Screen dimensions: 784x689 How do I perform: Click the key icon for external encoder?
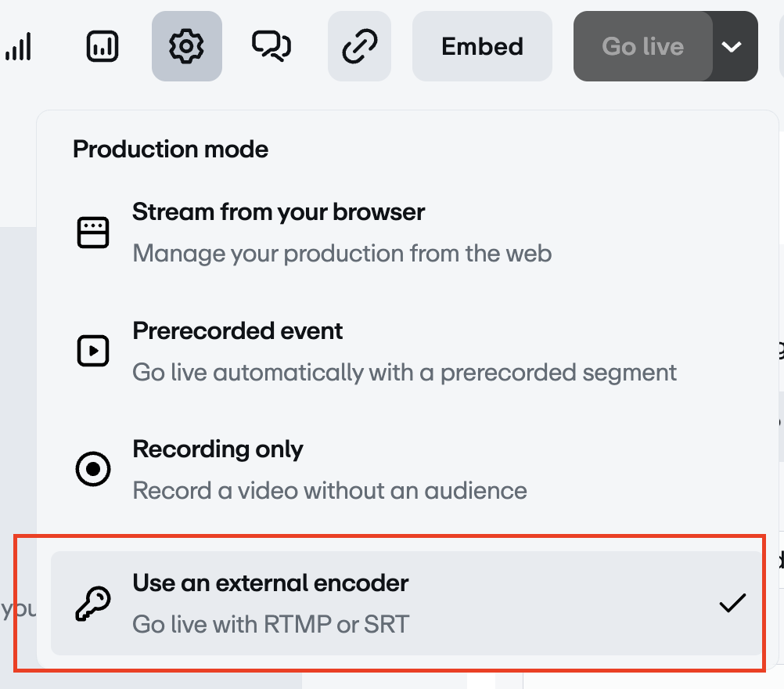click(x=93, y=604)
